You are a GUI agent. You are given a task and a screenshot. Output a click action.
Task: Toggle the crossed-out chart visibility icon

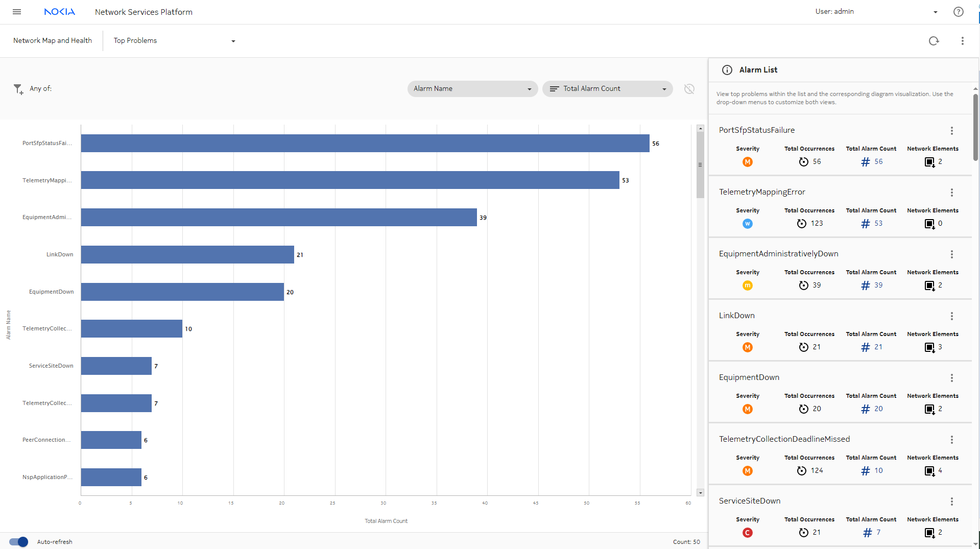click(689, 89)
